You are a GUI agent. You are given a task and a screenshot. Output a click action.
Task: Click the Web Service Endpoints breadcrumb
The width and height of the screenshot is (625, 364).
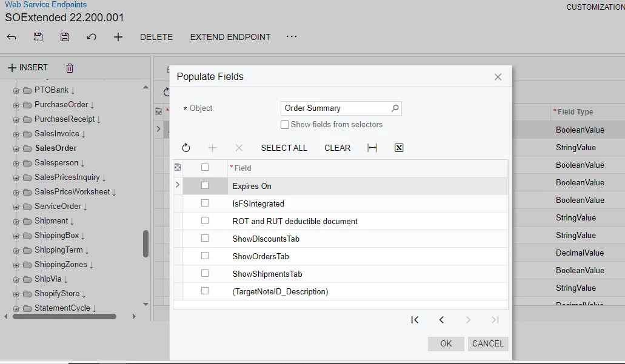click(45, 5)
